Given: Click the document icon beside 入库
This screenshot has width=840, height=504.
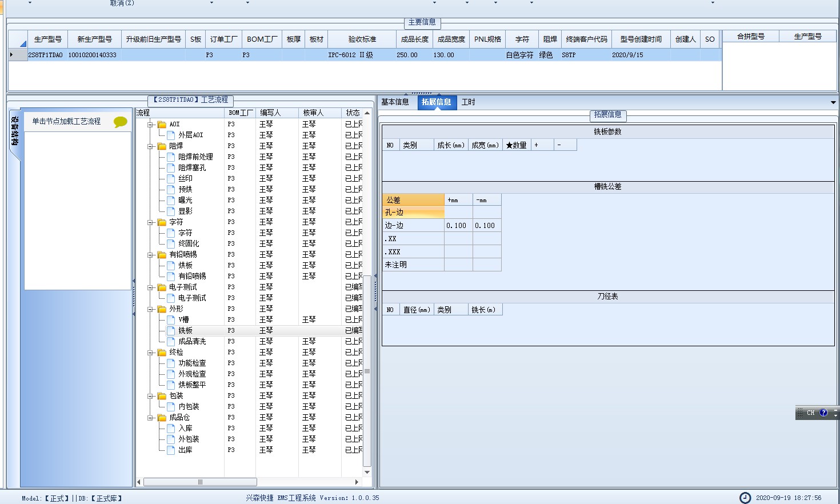Looking at the screenshot, I should [x=171, y=428].
